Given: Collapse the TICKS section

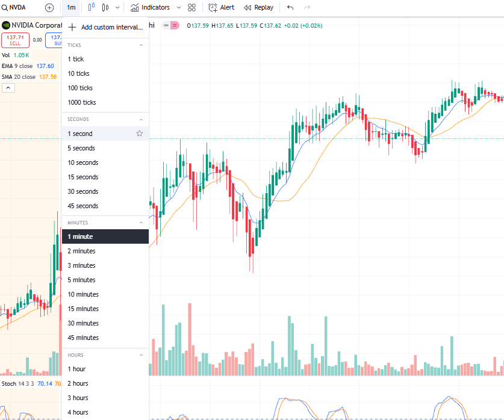Looking at the screenshot, I should coord(142,45).
